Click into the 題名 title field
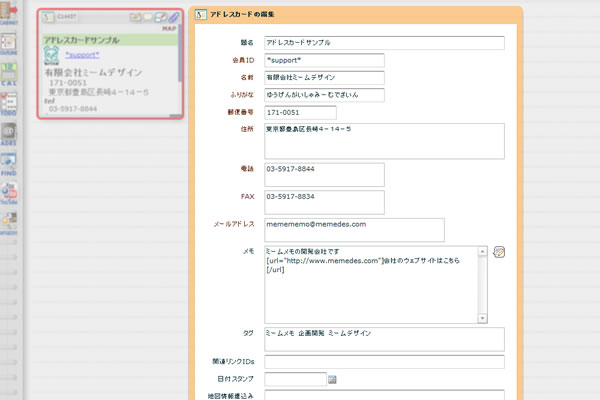600x400 pixels. (384, 43)
